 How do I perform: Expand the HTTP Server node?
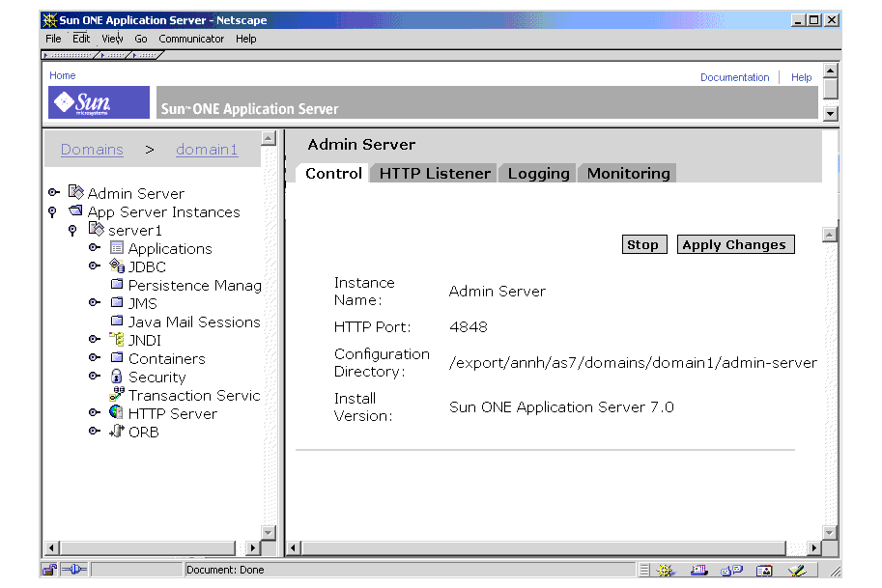click(x=95, y=412)
